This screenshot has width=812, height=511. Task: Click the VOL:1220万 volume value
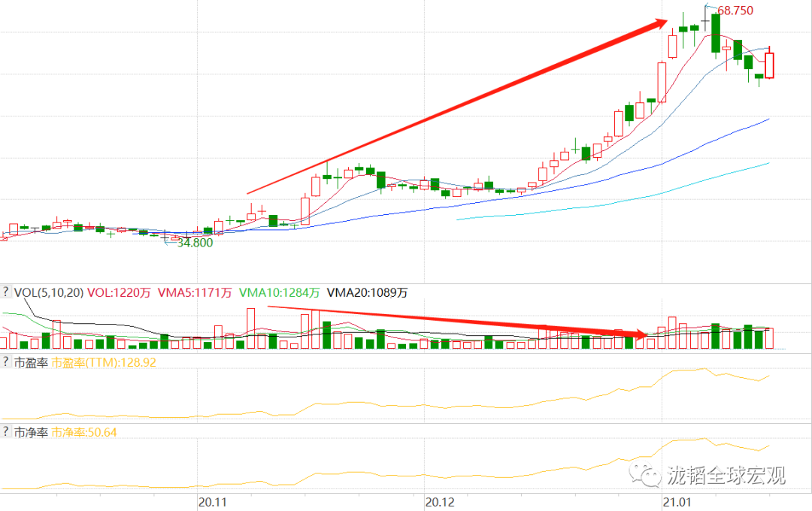coord(119,292)
